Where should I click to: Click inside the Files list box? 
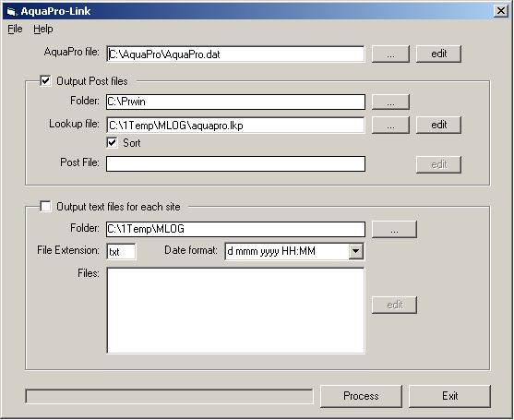235,310
